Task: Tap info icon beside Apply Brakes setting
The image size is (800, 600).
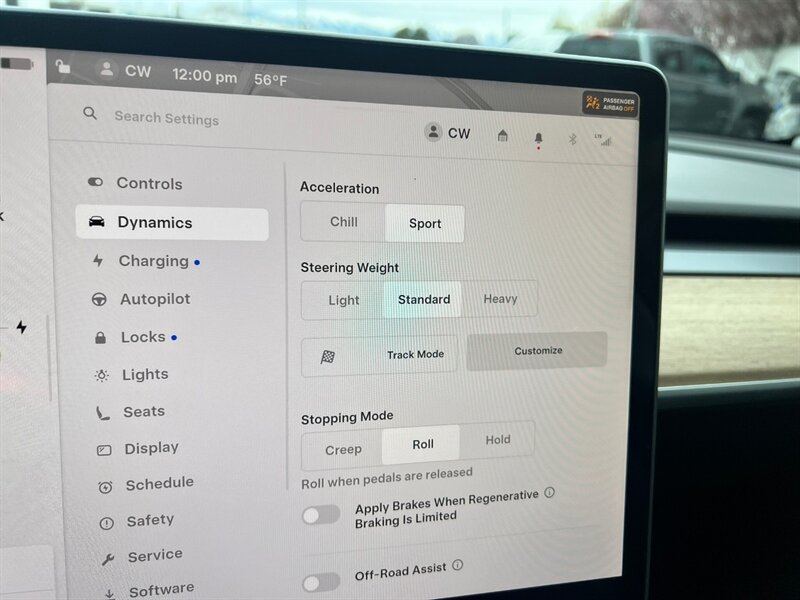Action: [549, 493]
